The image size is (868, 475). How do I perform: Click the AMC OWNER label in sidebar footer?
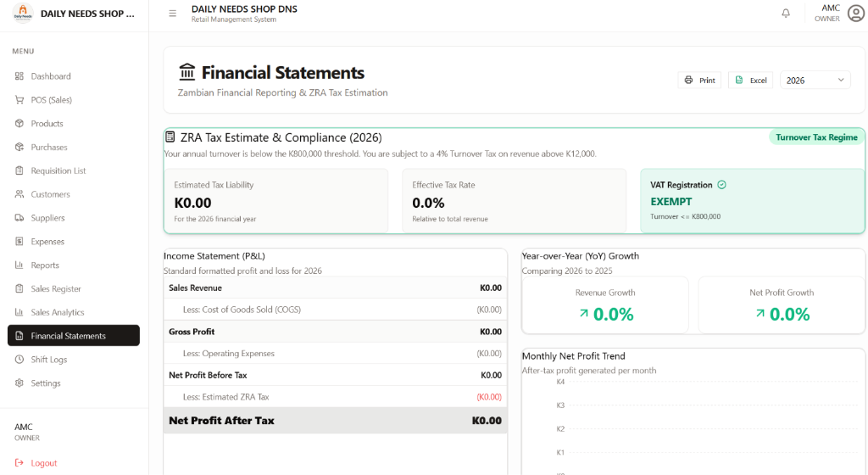26,432
